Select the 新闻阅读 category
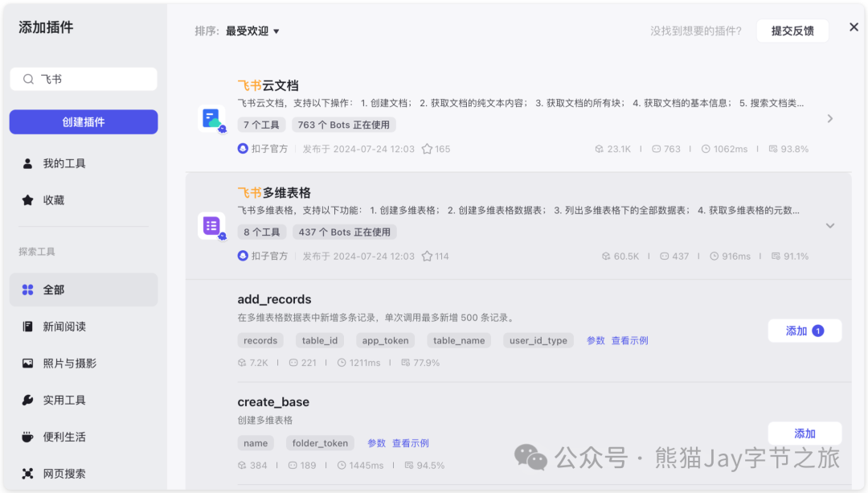868x493 pixels. coord(84,327)
